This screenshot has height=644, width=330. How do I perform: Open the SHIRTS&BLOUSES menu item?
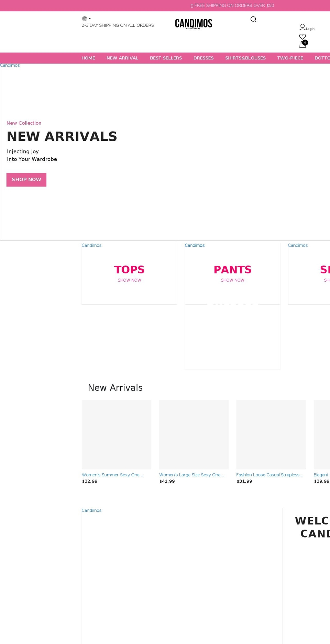click(245, 58)
